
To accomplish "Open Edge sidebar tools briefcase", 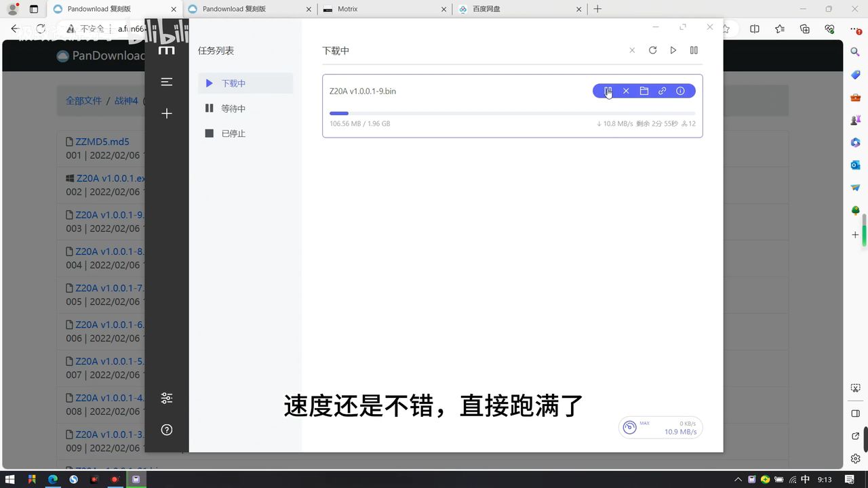I will point(856,97).
